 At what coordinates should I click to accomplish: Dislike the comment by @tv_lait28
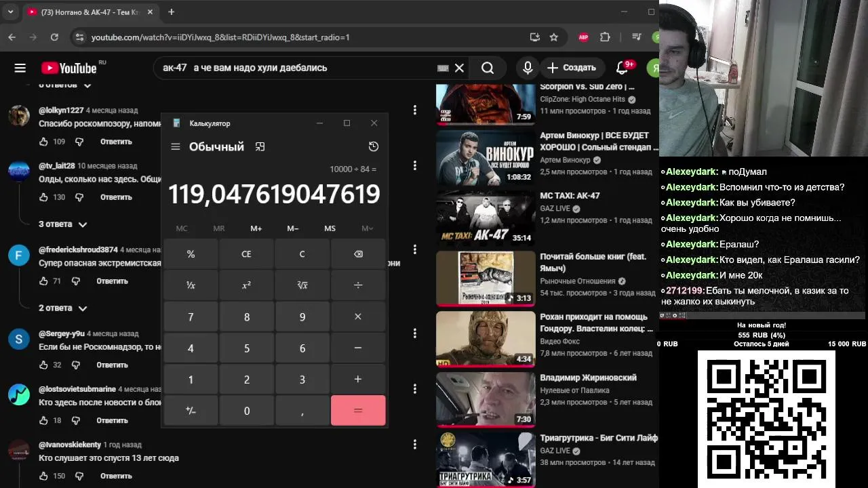[79, 197]
